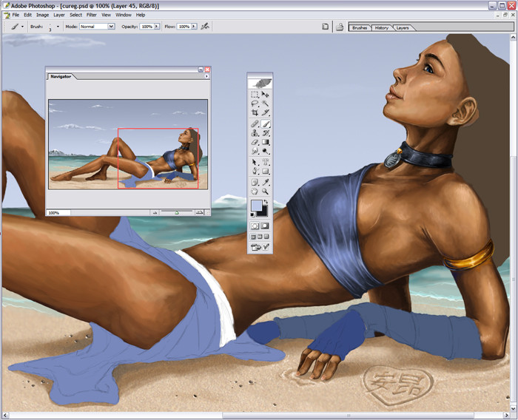Viewport: 518px width, 420px height.
Task: Open the Tool Preset picker arrow
Action: tap(22, 27)
